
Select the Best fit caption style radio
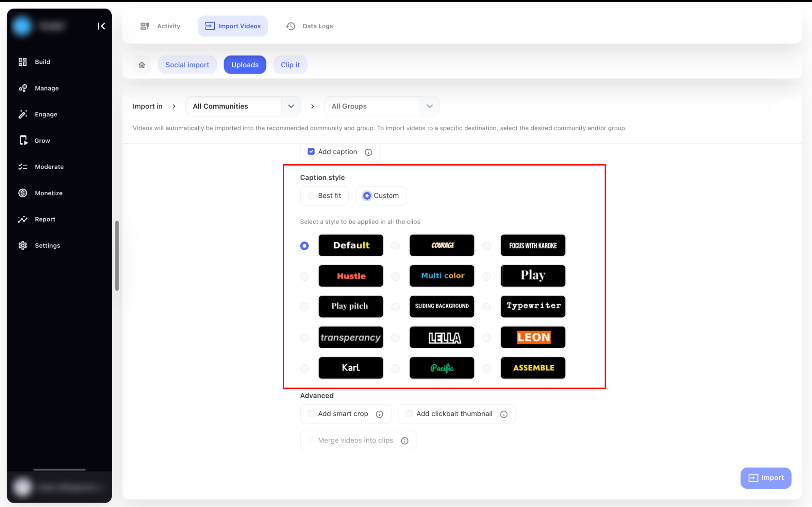click(x=312, y=196)
